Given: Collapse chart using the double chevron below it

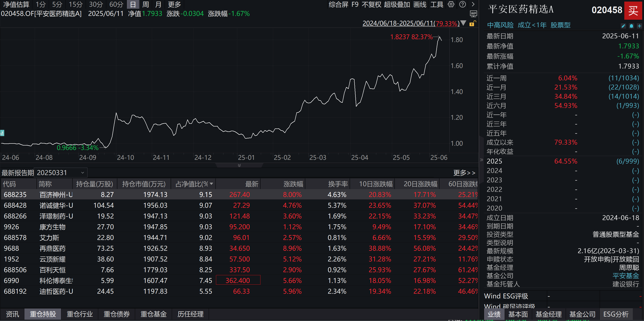Looking at the screenshot, I should [239, 165].
